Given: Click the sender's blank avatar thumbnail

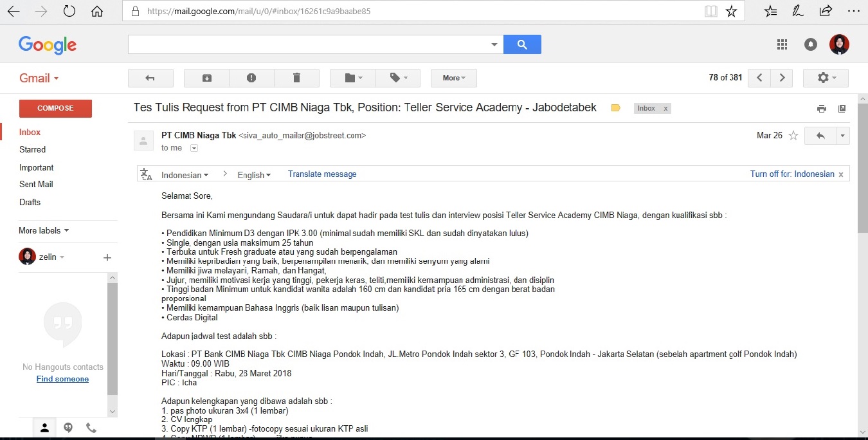Looking at the screenshot, I should pyautogui.click(x=144, y=140).
